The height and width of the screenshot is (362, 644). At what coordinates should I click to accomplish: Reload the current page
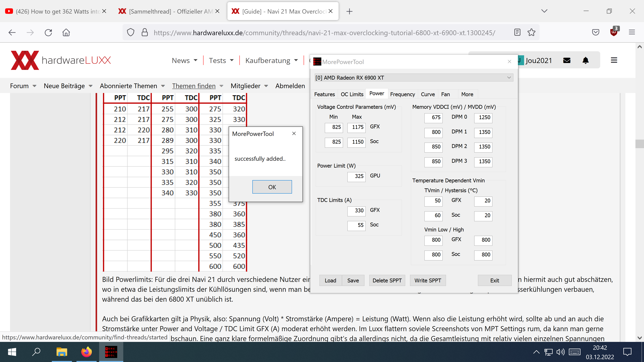pos(48,33)
